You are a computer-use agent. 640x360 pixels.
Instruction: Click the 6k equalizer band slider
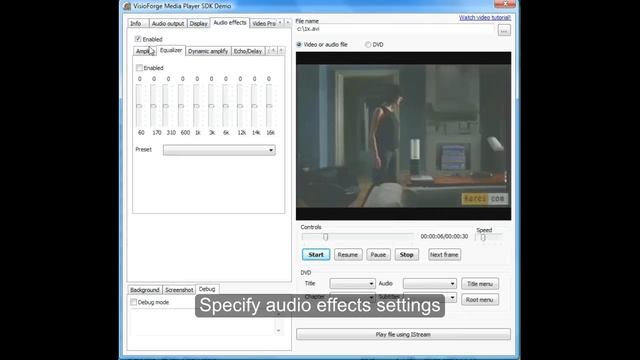(x=226, y=106)
